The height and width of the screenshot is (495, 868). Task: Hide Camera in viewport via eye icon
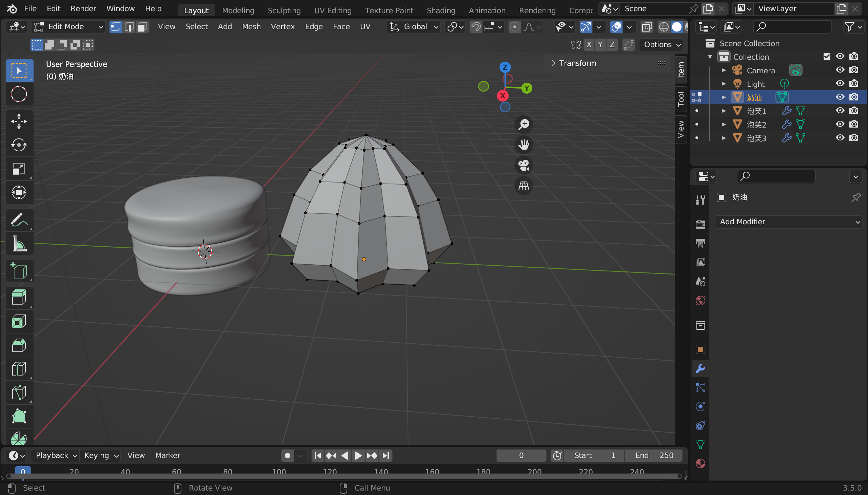840,70
